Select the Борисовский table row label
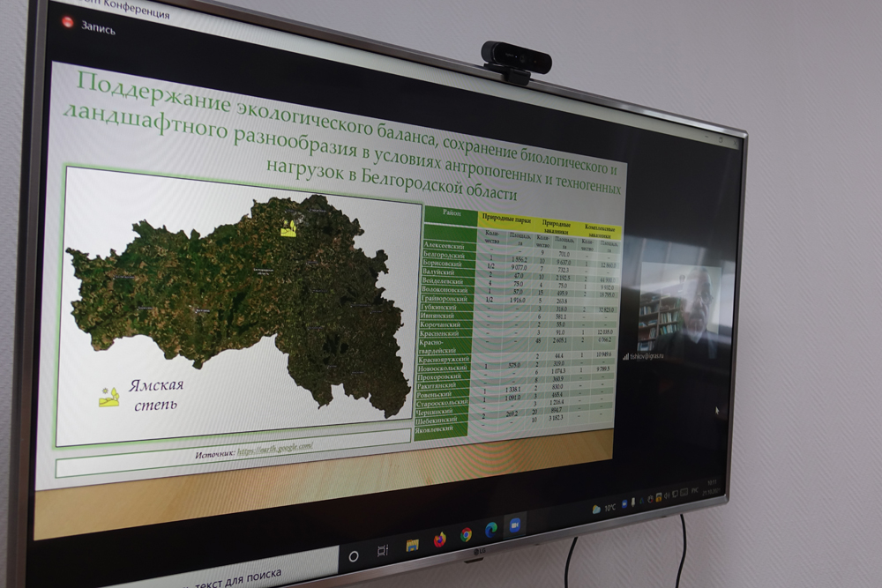 coord(442,263)
